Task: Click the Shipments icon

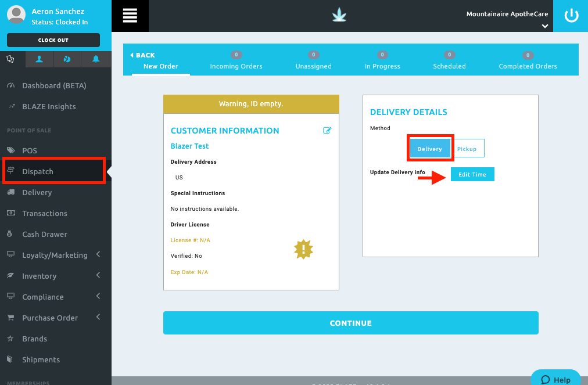Action: click(x=10, y=359)
